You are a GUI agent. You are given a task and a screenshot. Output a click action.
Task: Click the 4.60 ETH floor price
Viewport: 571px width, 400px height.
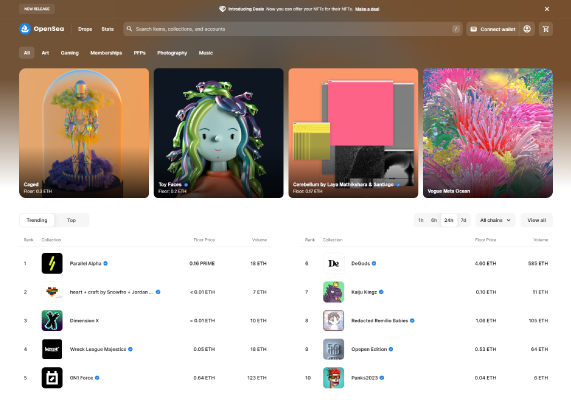(x=485, y=263)
